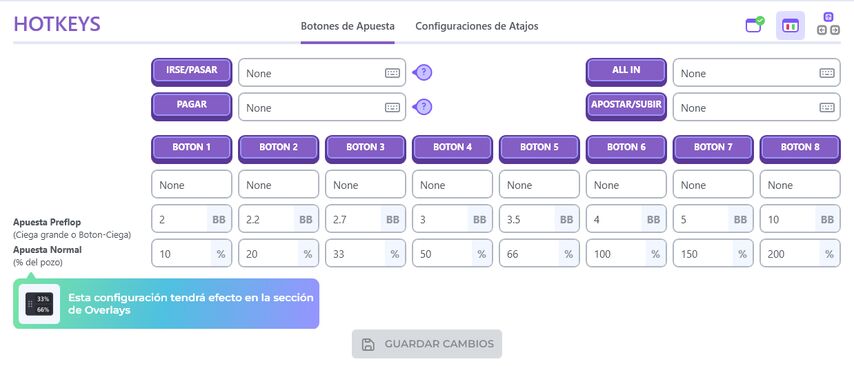Click the BOTON 8 button
This screenshot has width=854, height=366.
[800, 148]
